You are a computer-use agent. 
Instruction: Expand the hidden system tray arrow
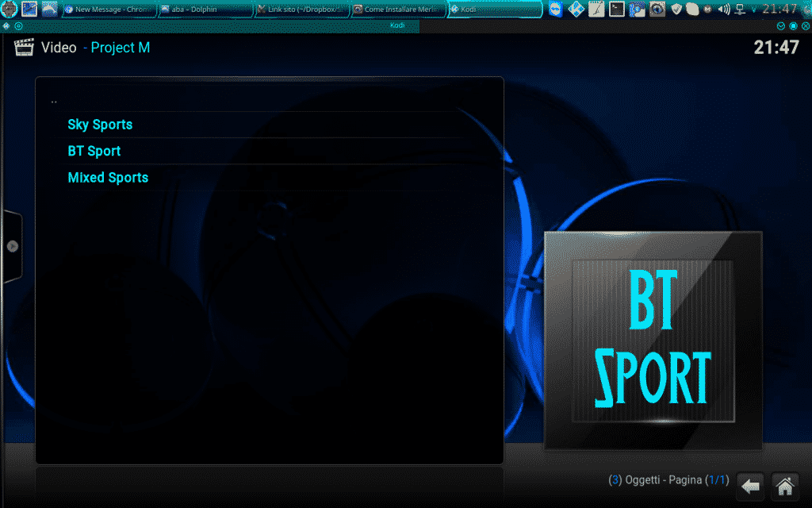coord(753,10)
